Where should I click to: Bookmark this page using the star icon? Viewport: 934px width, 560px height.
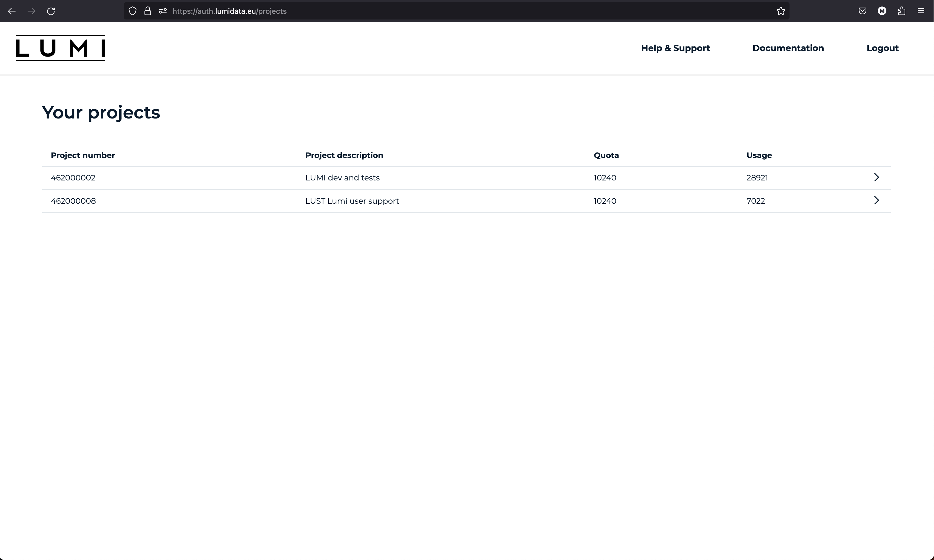[x=780, y=11]
